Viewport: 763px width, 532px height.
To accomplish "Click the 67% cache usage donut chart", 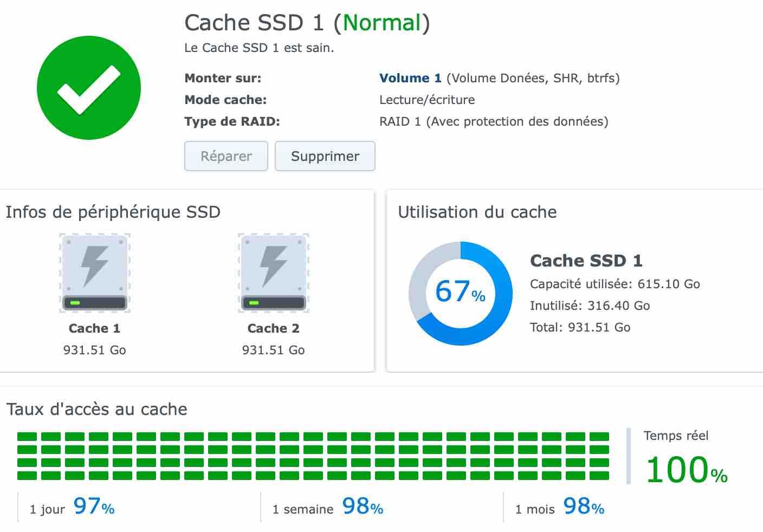I will [460, 293].
